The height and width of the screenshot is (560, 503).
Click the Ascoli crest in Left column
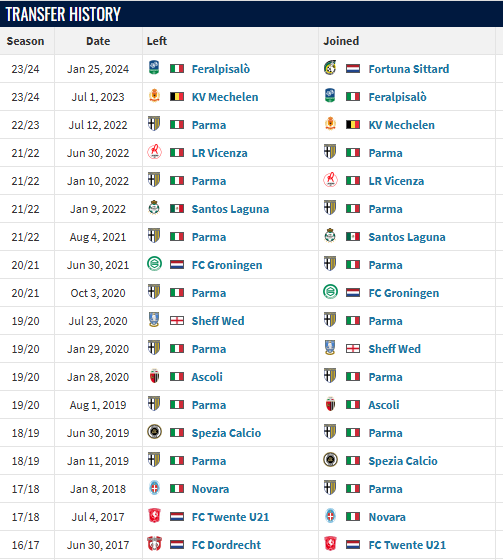click(154, 376)
